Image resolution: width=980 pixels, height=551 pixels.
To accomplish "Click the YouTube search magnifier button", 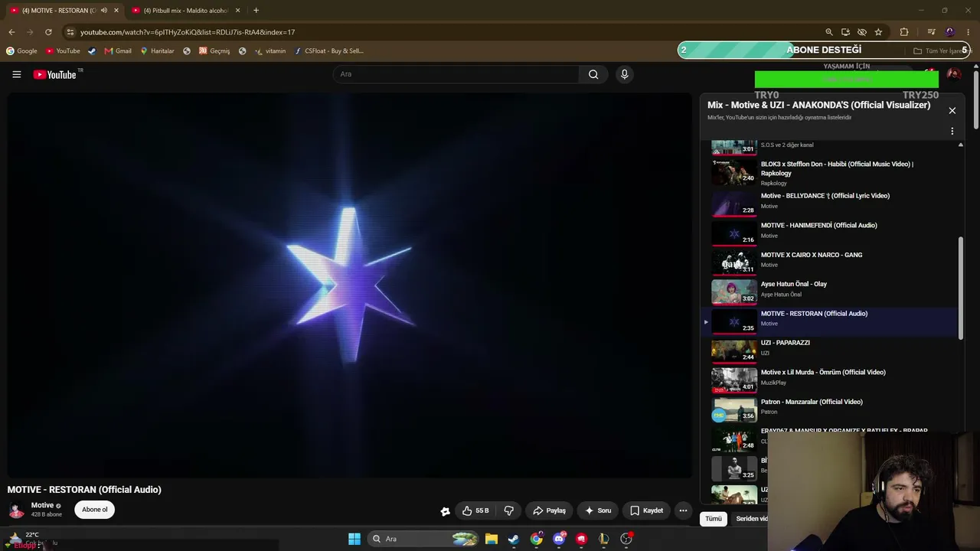I will [593, 74].
